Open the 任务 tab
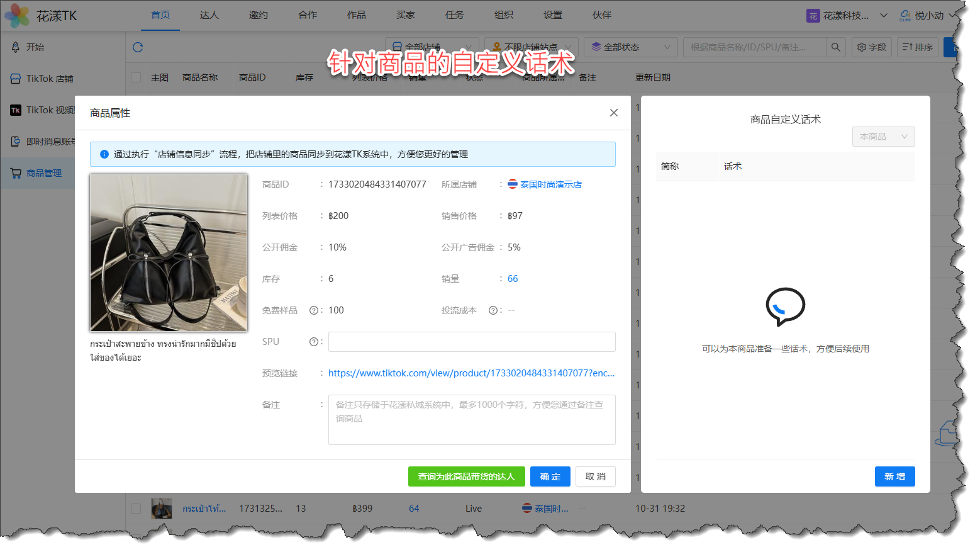This screenshot has height=552, width=980. pos(454,15)
